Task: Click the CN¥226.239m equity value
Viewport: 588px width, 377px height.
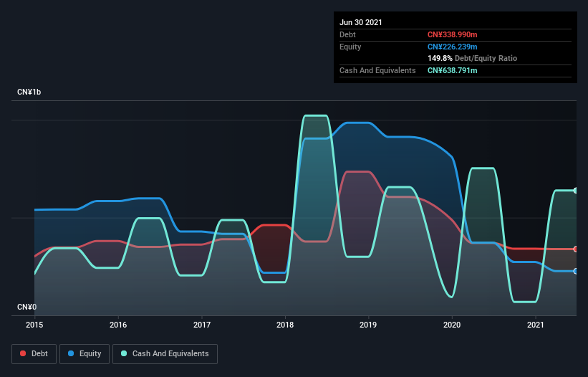Action: [452, 47]
